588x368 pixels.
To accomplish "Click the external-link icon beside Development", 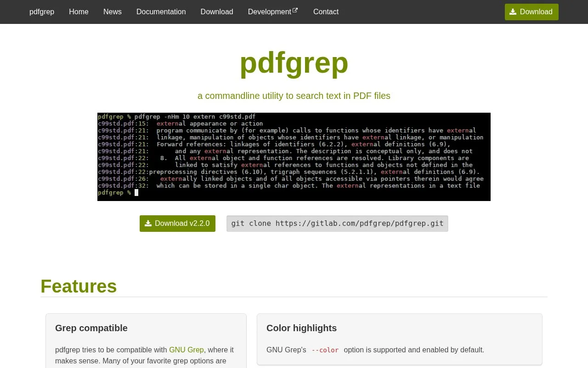I will 295,10.
